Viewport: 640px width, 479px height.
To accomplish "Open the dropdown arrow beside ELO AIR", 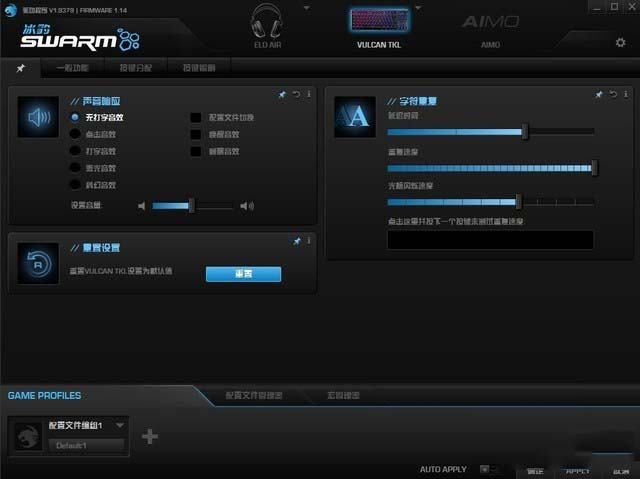I will click(x=307, y=8).
